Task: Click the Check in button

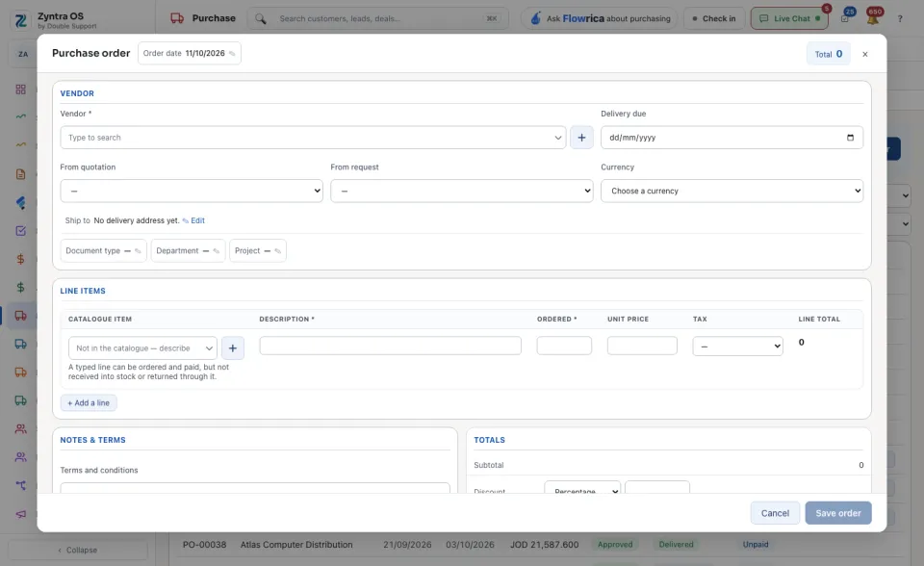Action: pos(714,18)
